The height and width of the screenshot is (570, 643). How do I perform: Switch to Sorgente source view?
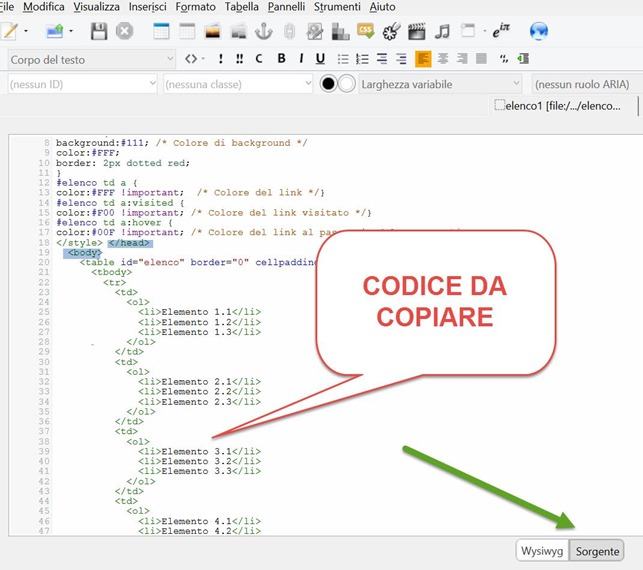click(x=597, y=551)
